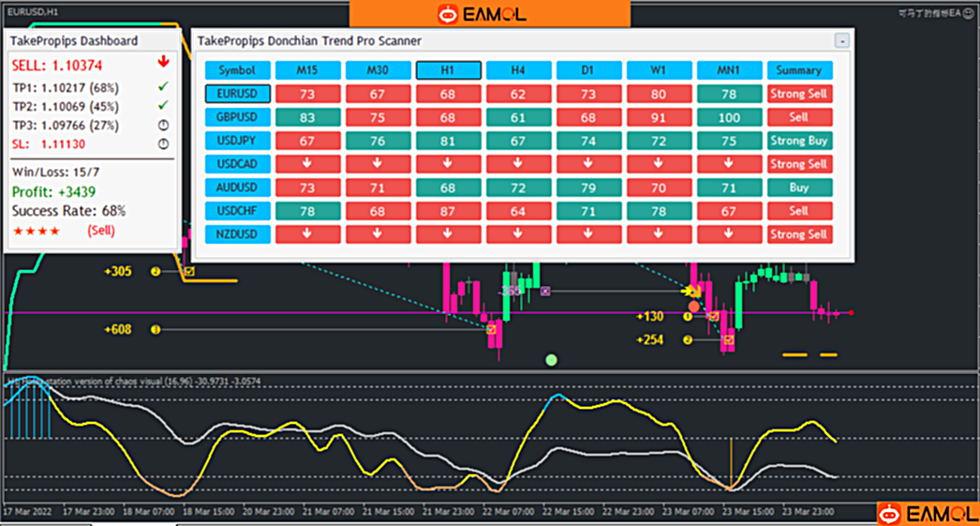Click NZDUSD H1 down arrow cell
Screen dimensions: 980x526
448,234
